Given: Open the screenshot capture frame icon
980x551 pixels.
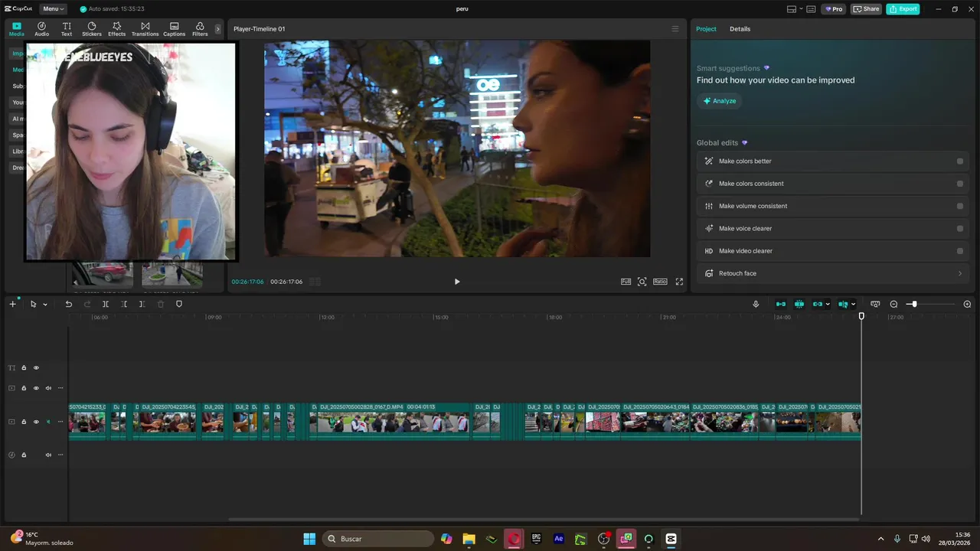Looking at the screenshot, I should click(x=642, y=282).
